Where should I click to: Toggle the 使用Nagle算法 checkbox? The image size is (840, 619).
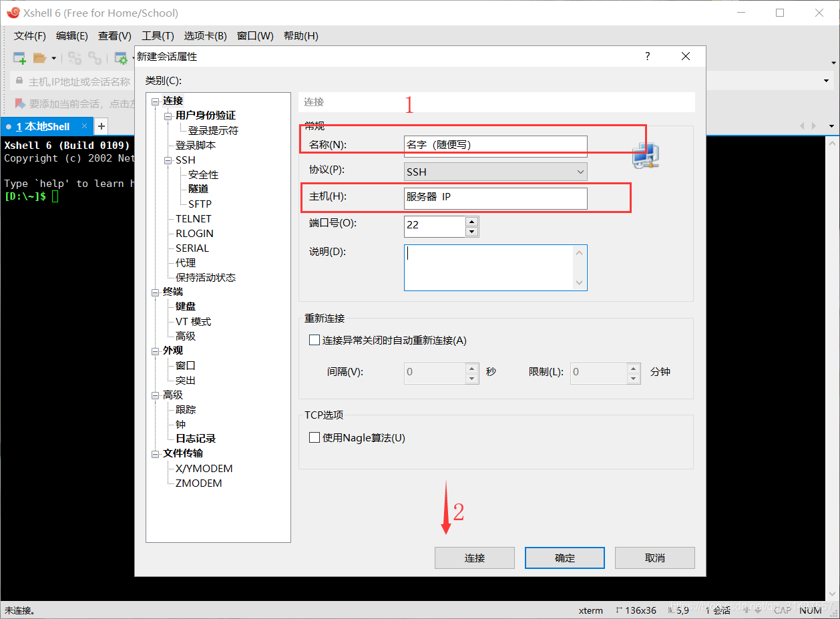pyautogui.click(x=314, y=438)
